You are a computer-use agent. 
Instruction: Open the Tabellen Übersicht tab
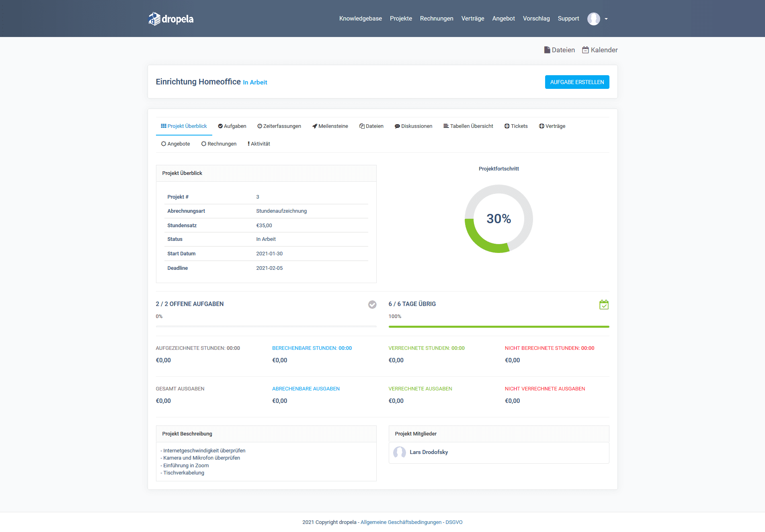click(468, 126)
